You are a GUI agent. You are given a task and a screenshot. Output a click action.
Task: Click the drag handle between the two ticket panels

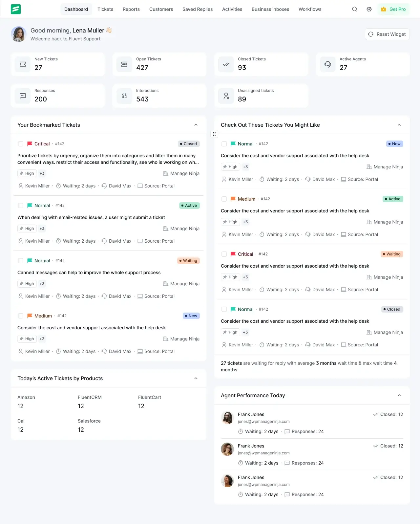214,134
